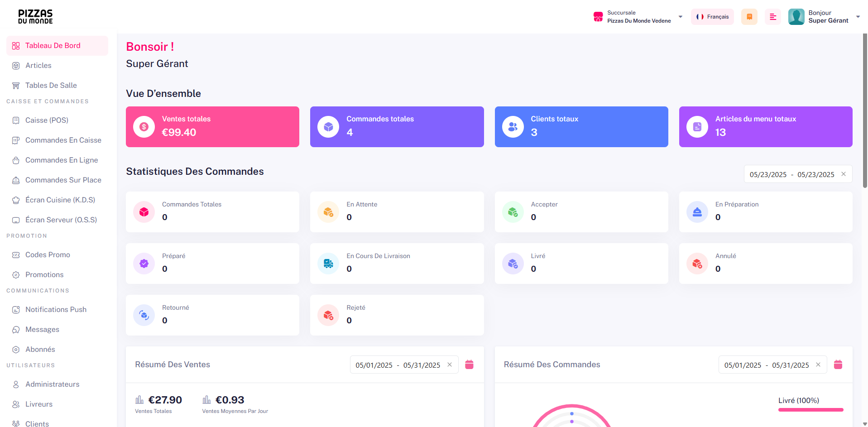Open the Français language selector
The image size is (868, 427).
(x=712, y=17)
